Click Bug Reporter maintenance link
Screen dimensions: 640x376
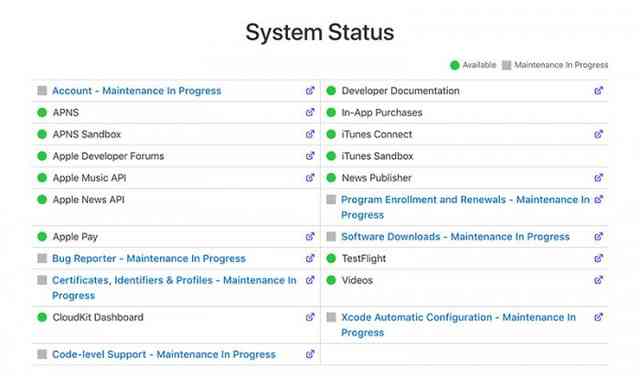149,258
